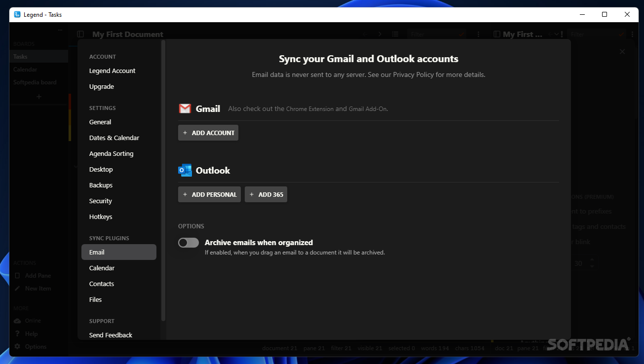The width and height of the screenshot is (644, 364).
Task: Close the settings dialog with the X
Action: pos(622,51)
